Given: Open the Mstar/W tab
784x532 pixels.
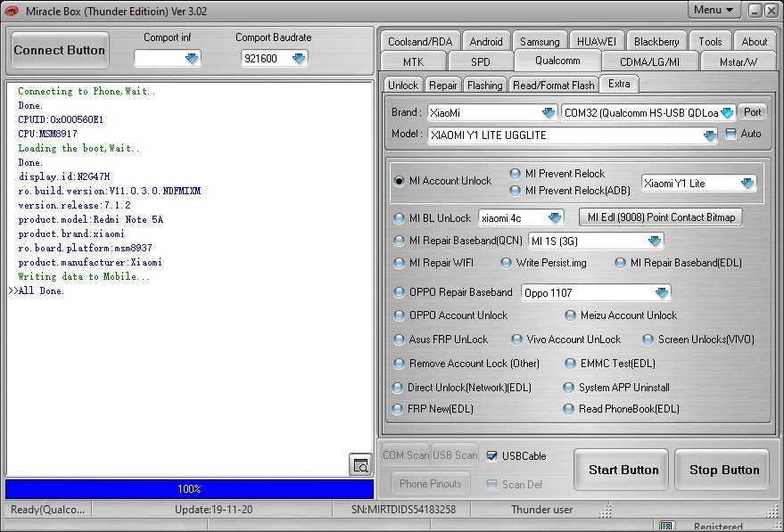Looking at the screenshot, I should click(x=738, y=62).
